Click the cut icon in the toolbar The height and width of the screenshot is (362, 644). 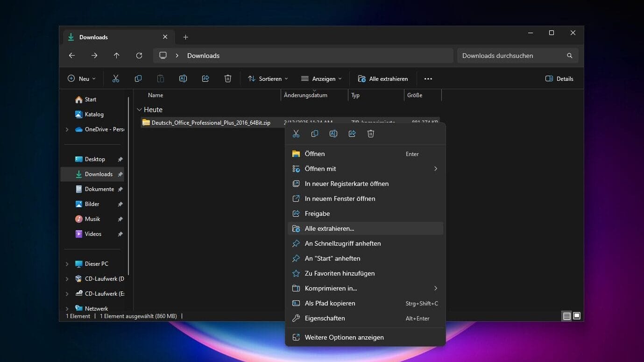pyautogui.click(x=116, y=79)
